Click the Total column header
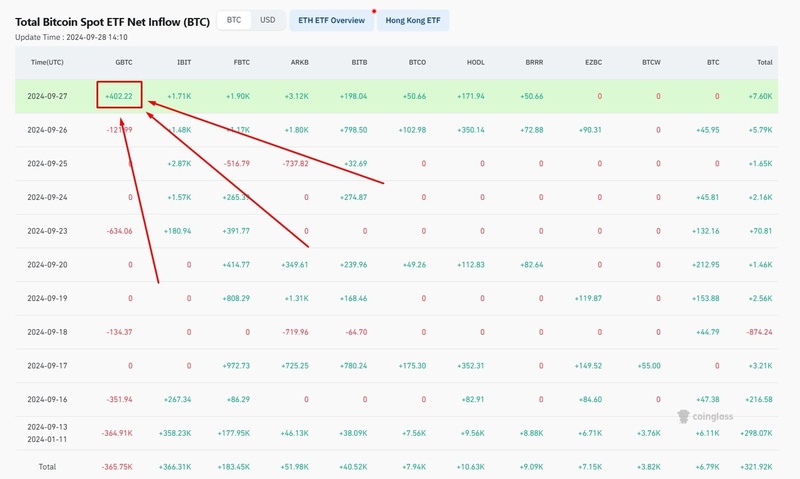 click(765, 62)
